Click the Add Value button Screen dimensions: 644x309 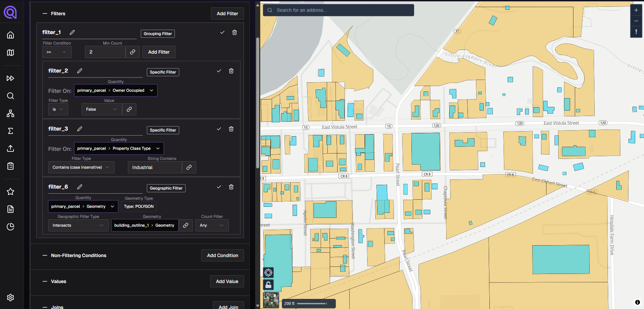pos(227,281)
